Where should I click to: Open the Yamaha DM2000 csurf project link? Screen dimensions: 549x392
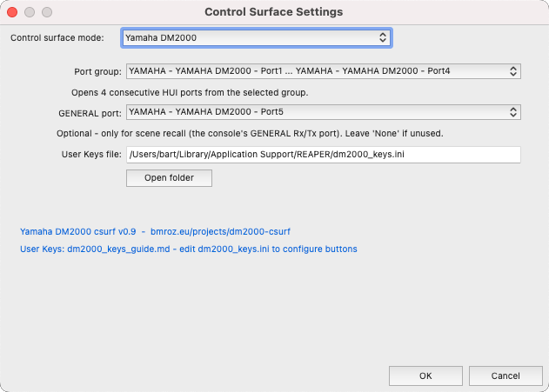tap(155, 231)
